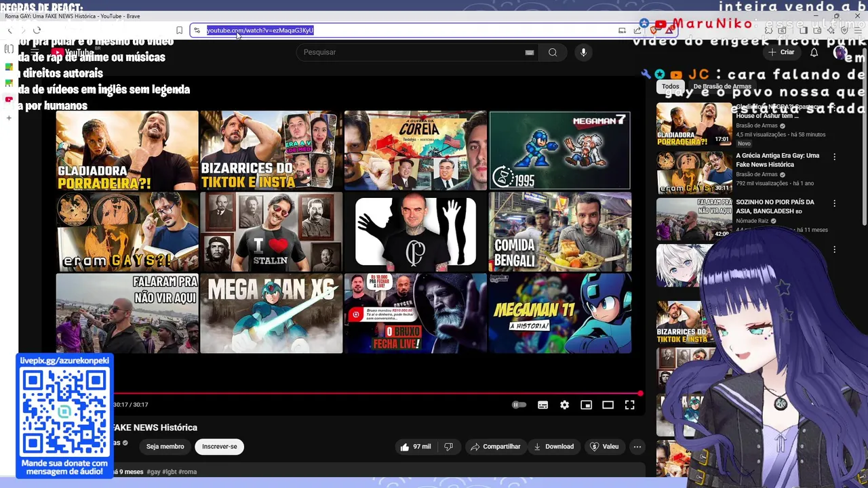Switch to theater mode icon
Image resolution: width=868 pixels, height=488 pixels.
click(x=608, y=405)
